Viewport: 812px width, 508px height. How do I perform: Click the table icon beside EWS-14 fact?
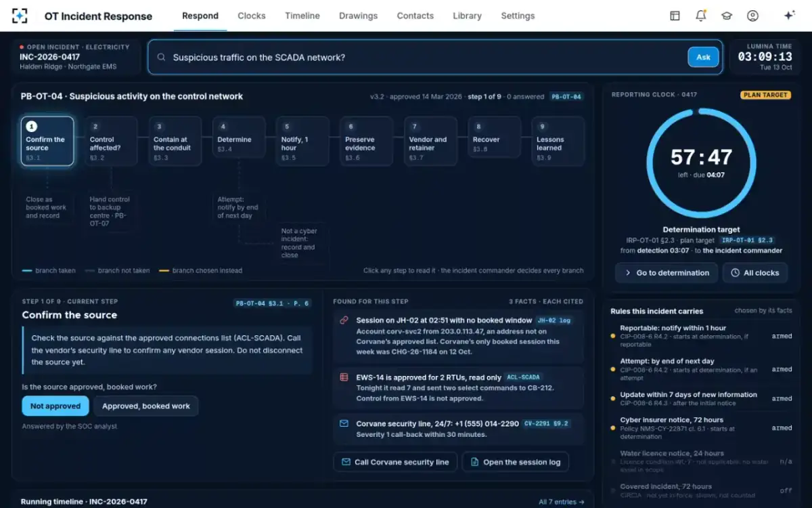(x=344, y=377)
